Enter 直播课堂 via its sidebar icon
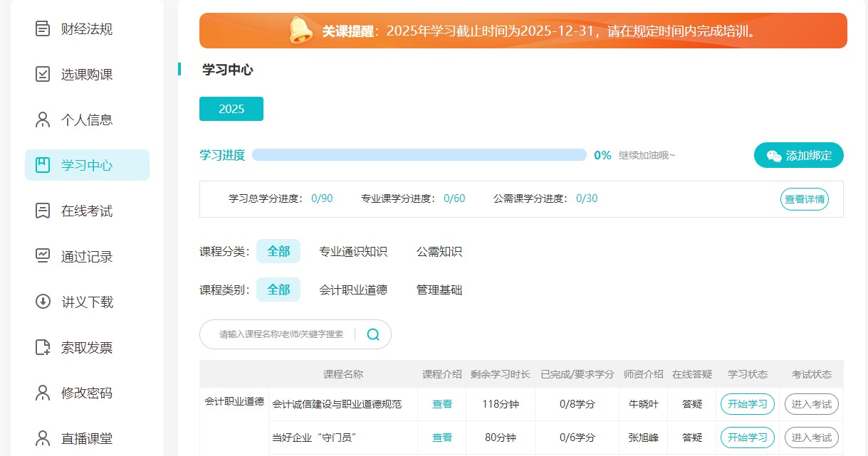This screenshot has width=868, height=456. (41, 438)
